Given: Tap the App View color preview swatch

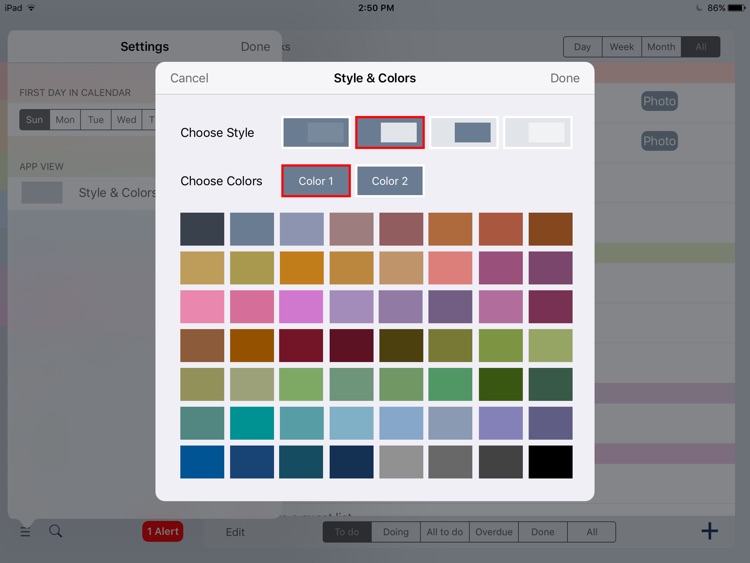Looking at the screenshot, I should (42, 192).
